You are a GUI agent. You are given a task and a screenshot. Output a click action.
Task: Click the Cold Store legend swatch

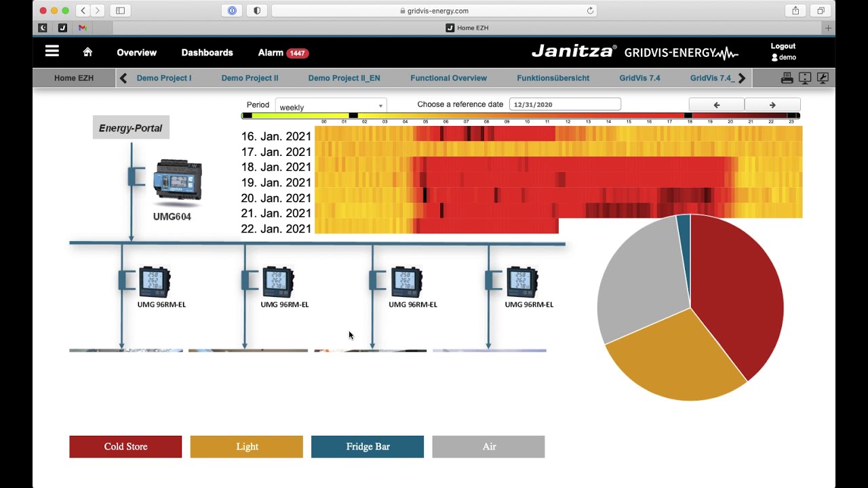tap(125, 447)
